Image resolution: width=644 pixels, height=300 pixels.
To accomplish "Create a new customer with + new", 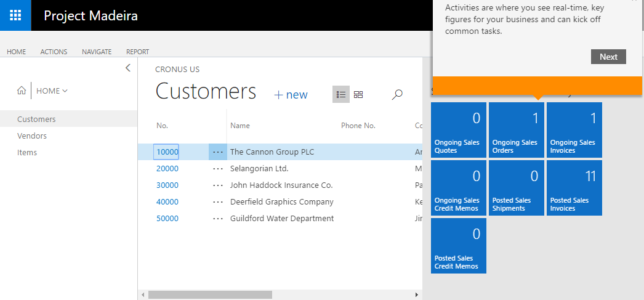I will pyautogui.click(x=291, y=94).
